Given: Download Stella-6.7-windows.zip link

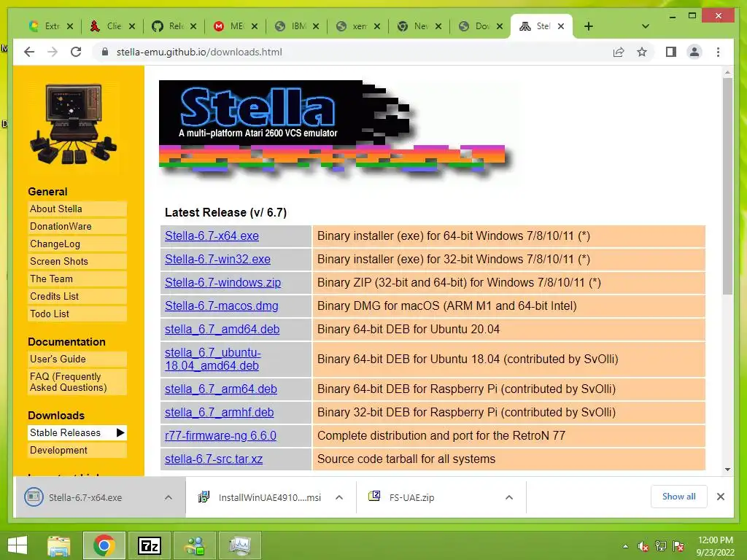Looking at the screenshot, I should pyautogui.click(x=223, y=282).
